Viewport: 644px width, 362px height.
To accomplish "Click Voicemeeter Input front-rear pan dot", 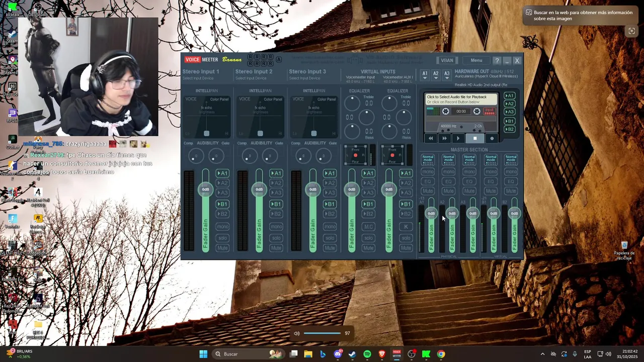I will (355, 155).
